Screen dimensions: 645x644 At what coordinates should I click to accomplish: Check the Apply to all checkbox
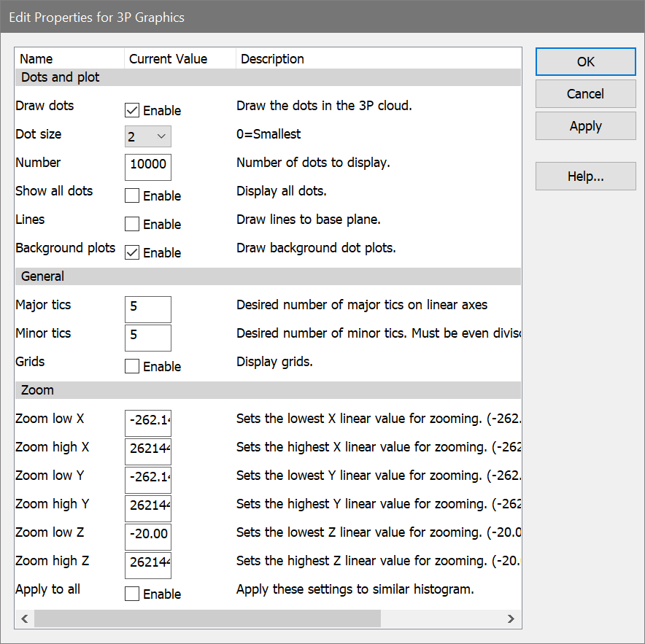click(x=132, y=594)
